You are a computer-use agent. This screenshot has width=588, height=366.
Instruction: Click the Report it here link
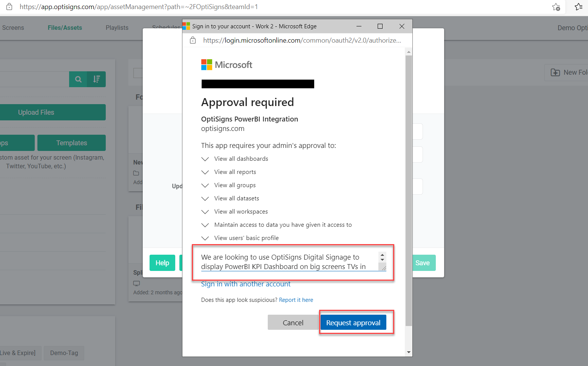coord(296,300)
